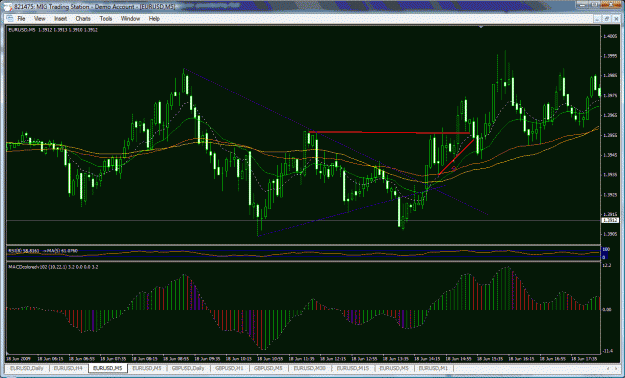Screen dimensions: 625x378
Task: Minimize the inner chart window
Action: click(598, 18)
